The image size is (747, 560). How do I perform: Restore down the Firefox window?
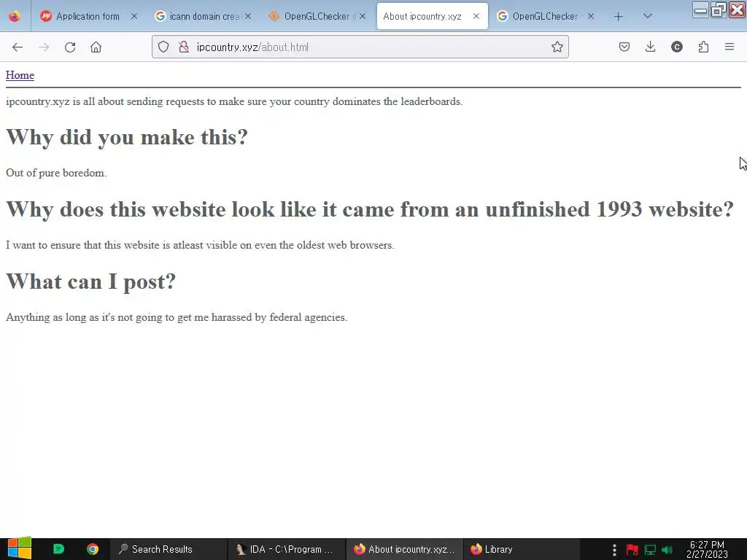719,10
